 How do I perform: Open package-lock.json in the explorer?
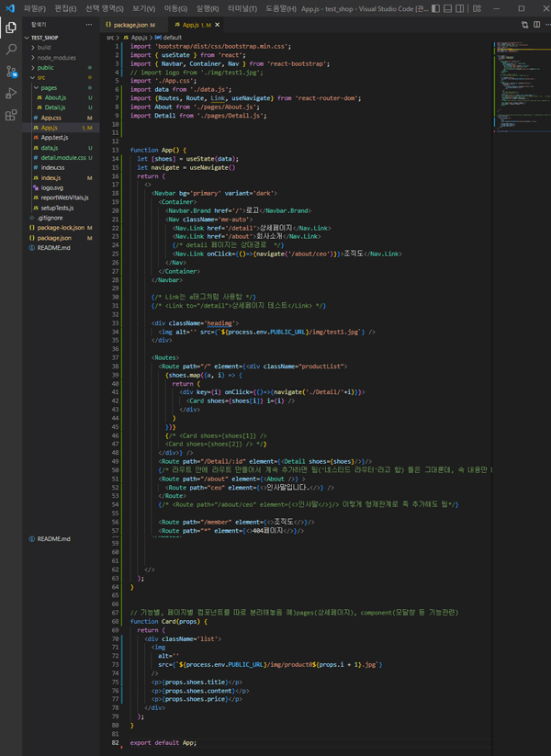[x=61, y=228]
